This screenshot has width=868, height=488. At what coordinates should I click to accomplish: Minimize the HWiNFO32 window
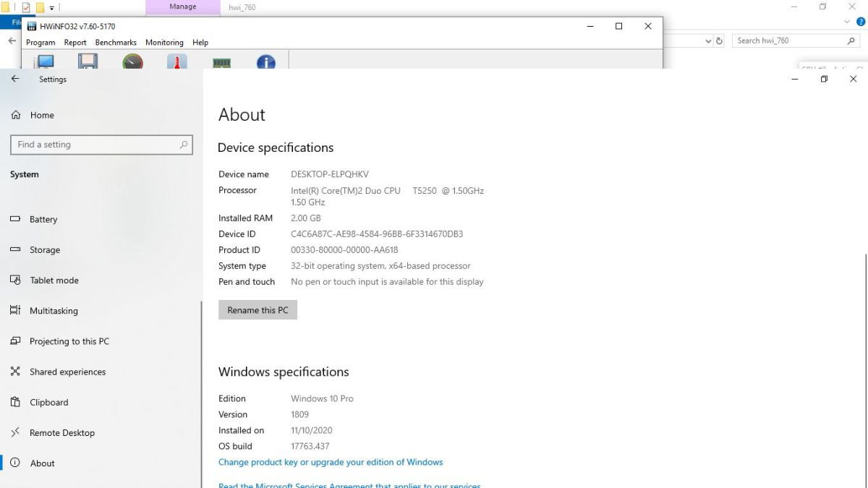click(x=589, y=26)
